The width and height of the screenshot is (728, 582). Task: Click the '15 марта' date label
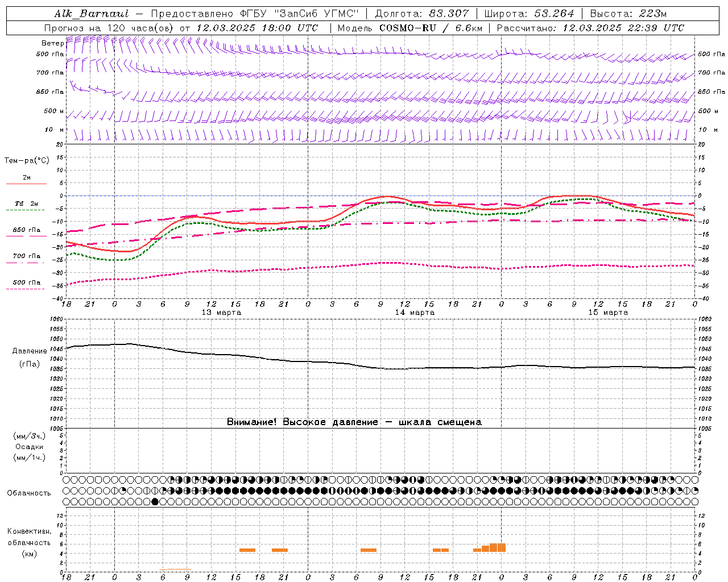click(608, 313)
